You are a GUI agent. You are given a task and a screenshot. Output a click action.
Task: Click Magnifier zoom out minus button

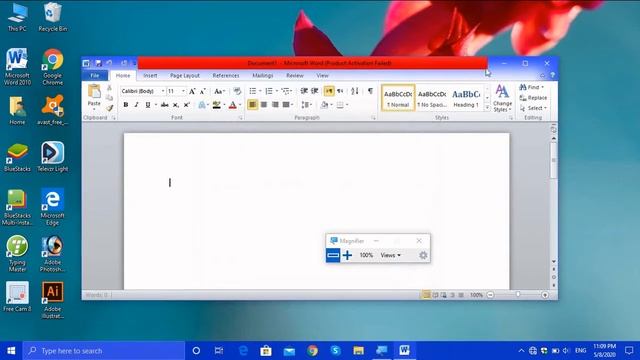click(x=333, y=256)
